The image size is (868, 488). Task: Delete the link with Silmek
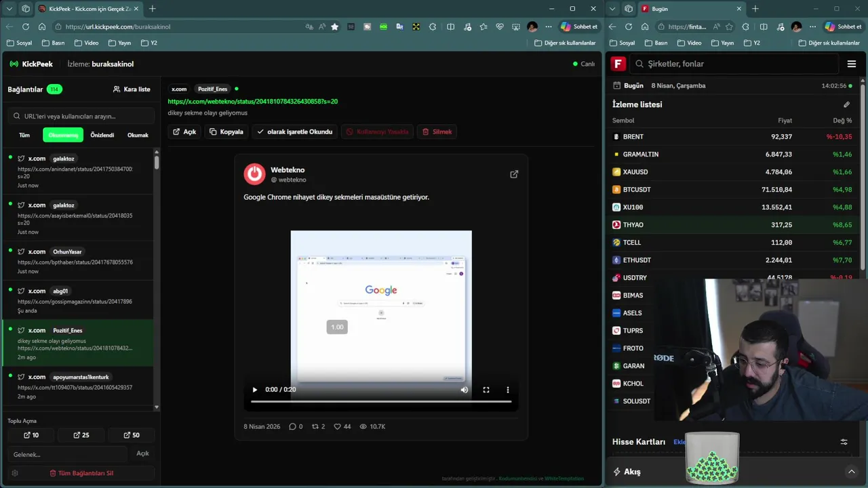click(437, 131)
